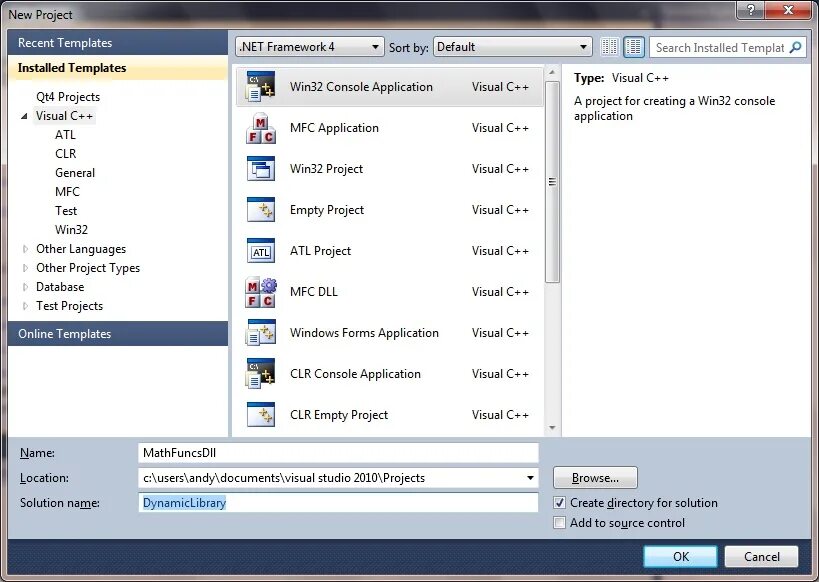Click the "CLR Empty Project" text
The image size is (819, 582).
(x=339, y=415)
